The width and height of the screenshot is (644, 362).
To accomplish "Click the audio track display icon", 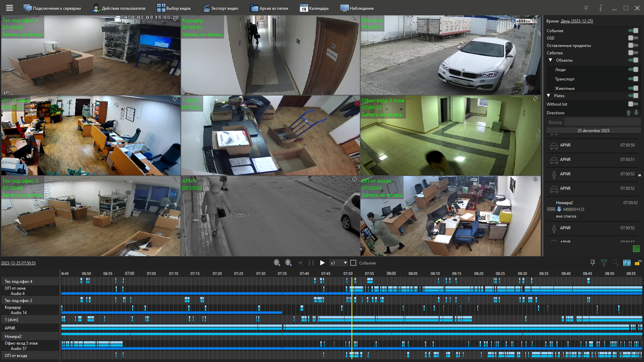I will 627,263.
